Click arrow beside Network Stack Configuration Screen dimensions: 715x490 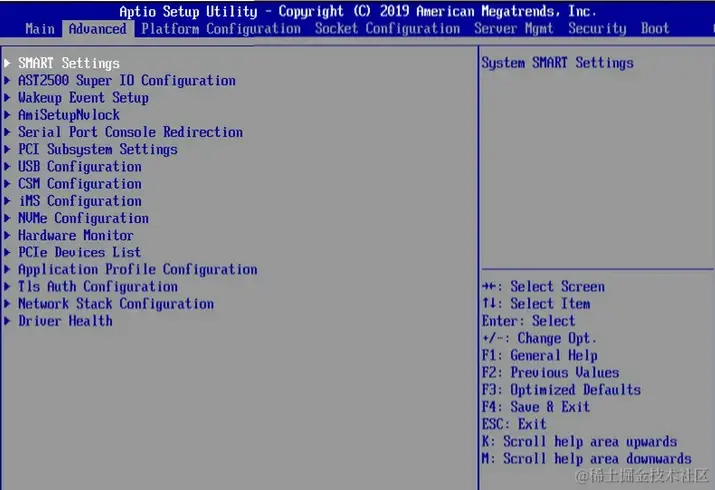[7, 303]
